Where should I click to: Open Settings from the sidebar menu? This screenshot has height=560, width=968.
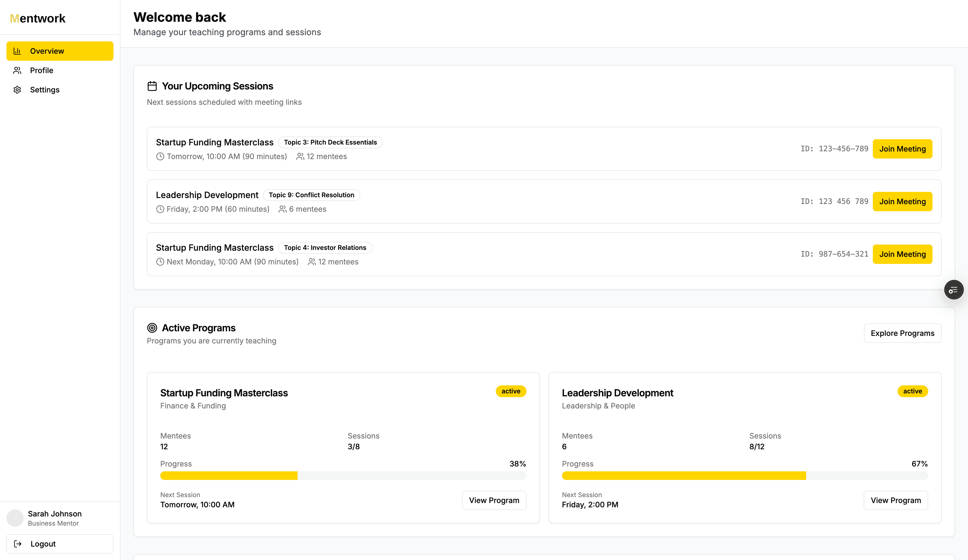pos(45,89)
